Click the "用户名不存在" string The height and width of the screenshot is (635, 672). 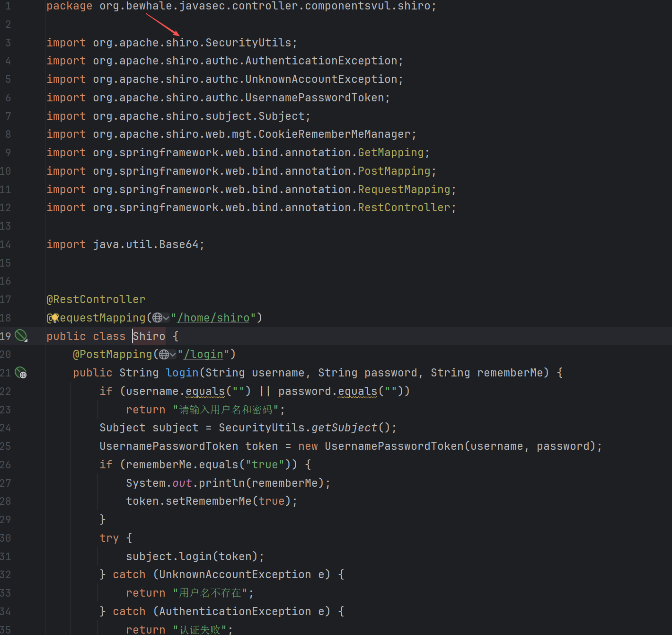pyautogui.click(x=210, y=593)
